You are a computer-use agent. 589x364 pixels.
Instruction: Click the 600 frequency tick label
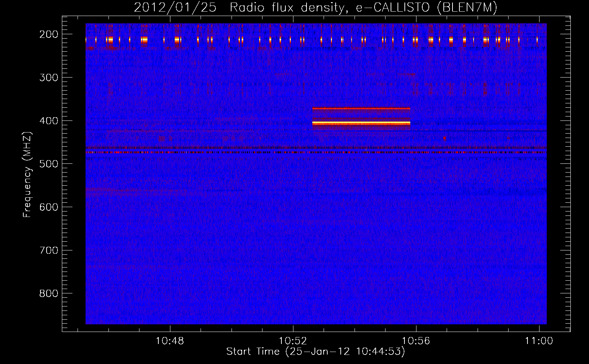click(x=48, y=207)
